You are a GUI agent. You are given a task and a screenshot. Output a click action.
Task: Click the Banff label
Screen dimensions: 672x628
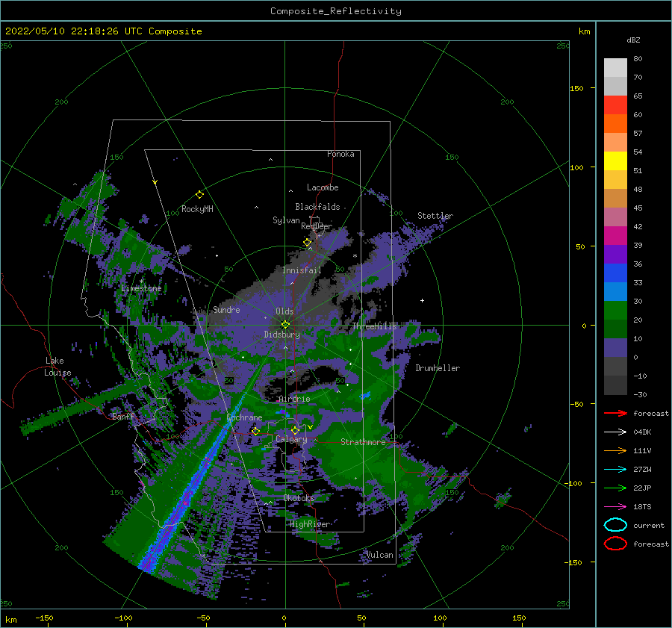(x=123, y=417)
